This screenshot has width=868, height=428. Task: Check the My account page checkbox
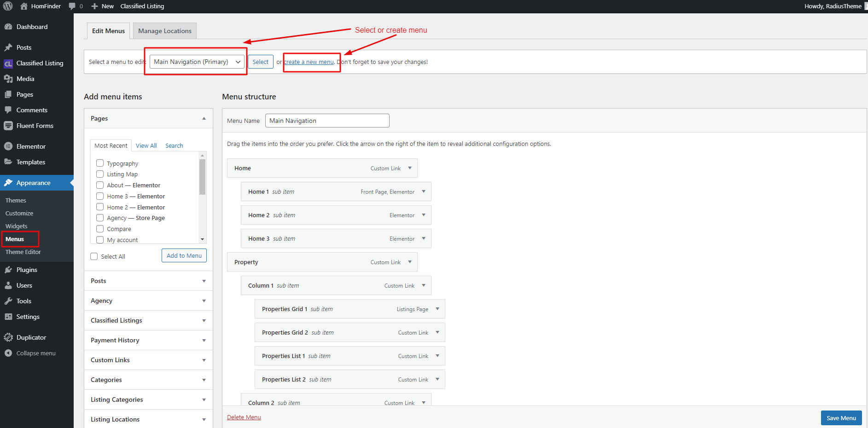(100, 240)
